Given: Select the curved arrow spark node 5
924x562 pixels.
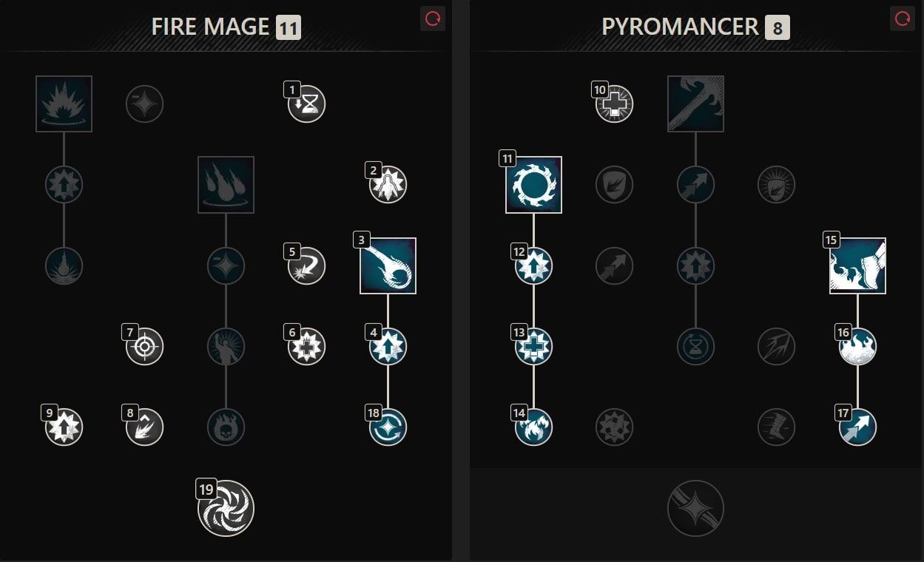Looking at the screenshot, I should click(307, 265).
